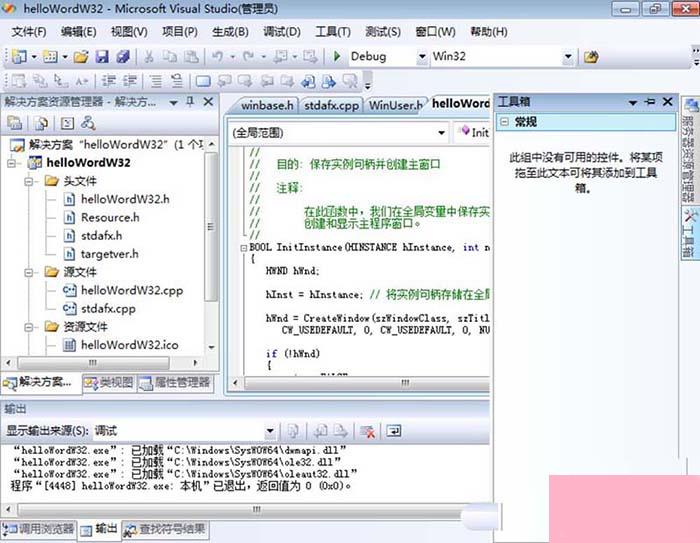Screen dimensions: 700x543
Task: Select Resource.h in the tree
Action: 110,218
